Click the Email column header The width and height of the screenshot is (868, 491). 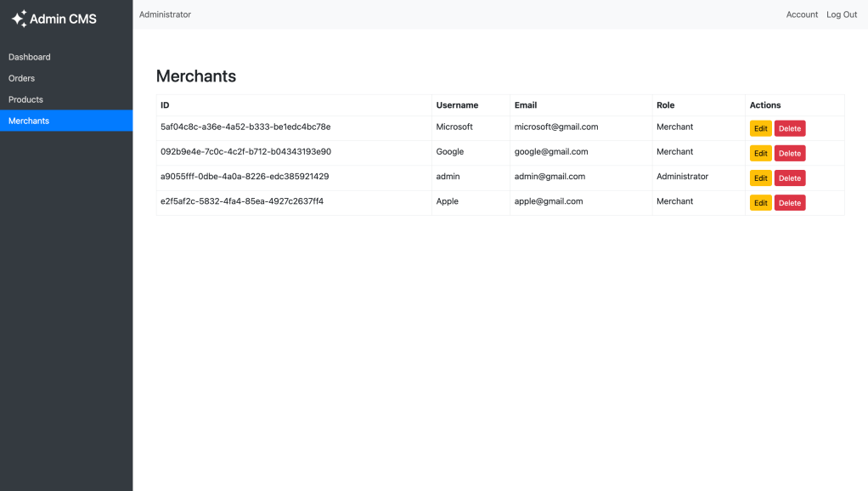[x=526, y=105]
